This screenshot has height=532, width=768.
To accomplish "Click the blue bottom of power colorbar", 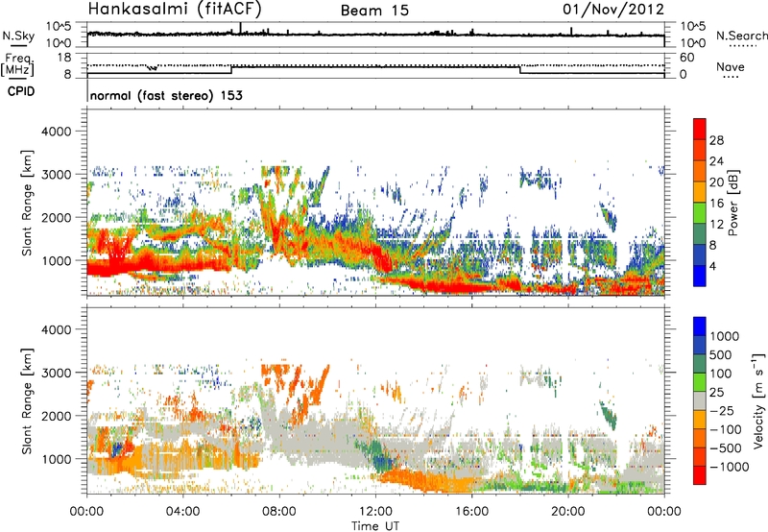I will click(x=700, y=277).
